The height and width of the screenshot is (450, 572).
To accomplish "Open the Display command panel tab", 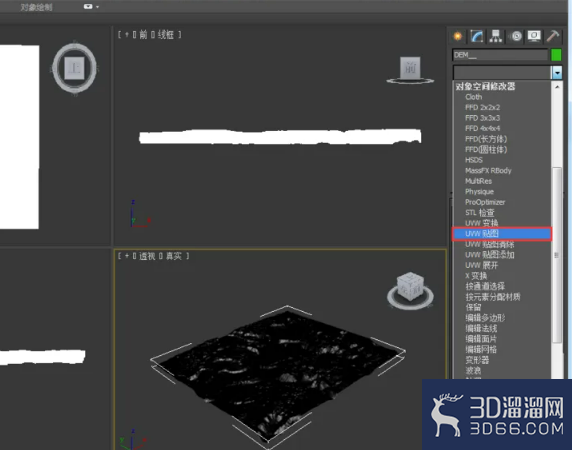I will [x=534, y=36].
